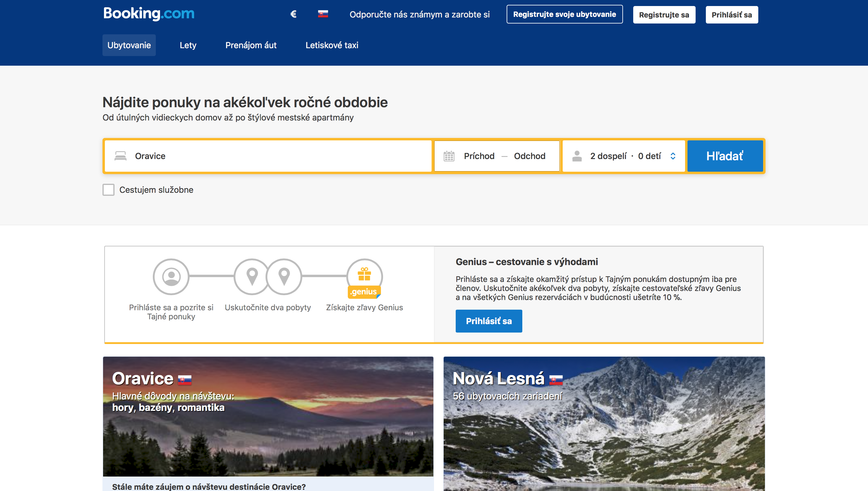Image resolution: width=868 pixels, height=491 pixels.
Task: Click the calendar icon for dates
Action: click(449, 156)
